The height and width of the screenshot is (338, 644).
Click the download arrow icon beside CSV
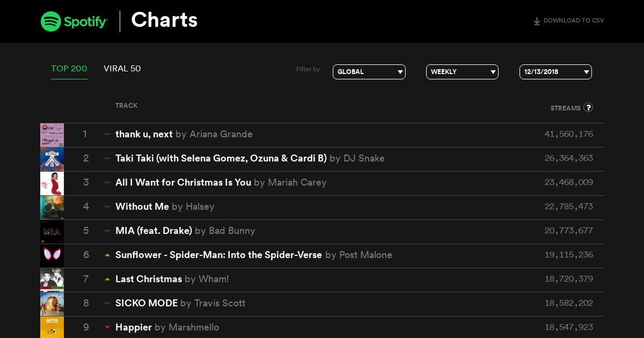[x=537, y=21]
